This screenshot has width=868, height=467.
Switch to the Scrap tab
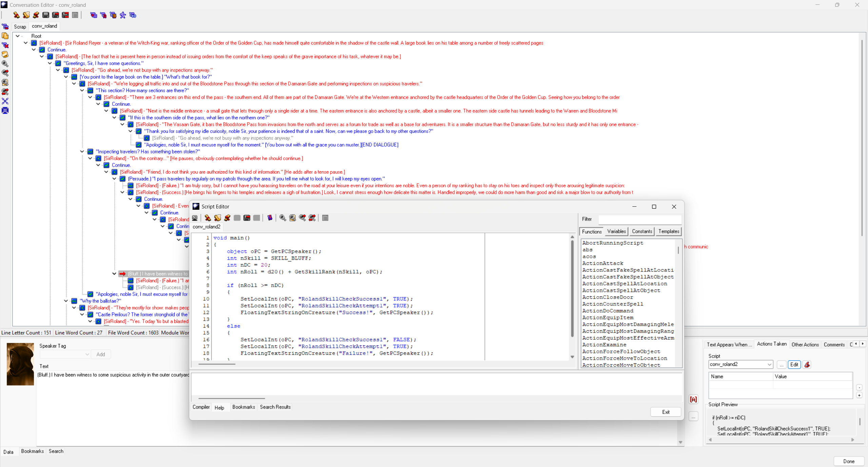pyautogui.click(x=20, y=26)
